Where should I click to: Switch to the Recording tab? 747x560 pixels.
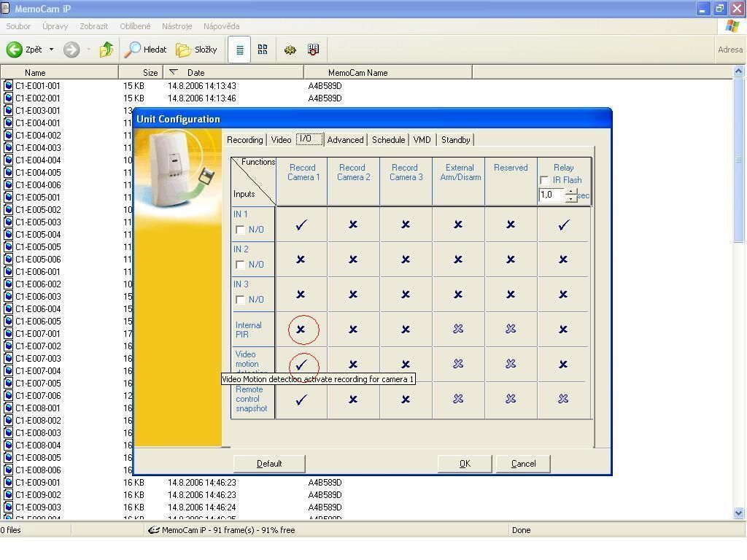[244, 140]
